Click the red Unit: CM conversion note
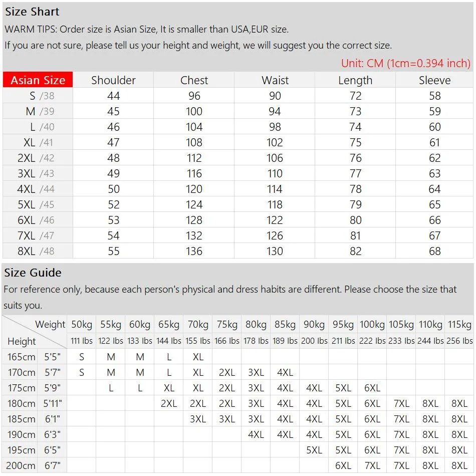Viewport: 476px width, 476px height. [405, 63]
